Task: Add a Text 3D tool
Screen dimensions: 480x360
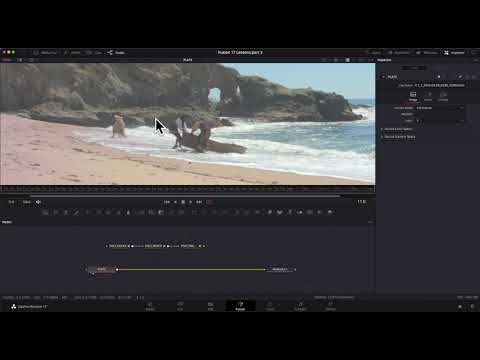Action: 289,212
